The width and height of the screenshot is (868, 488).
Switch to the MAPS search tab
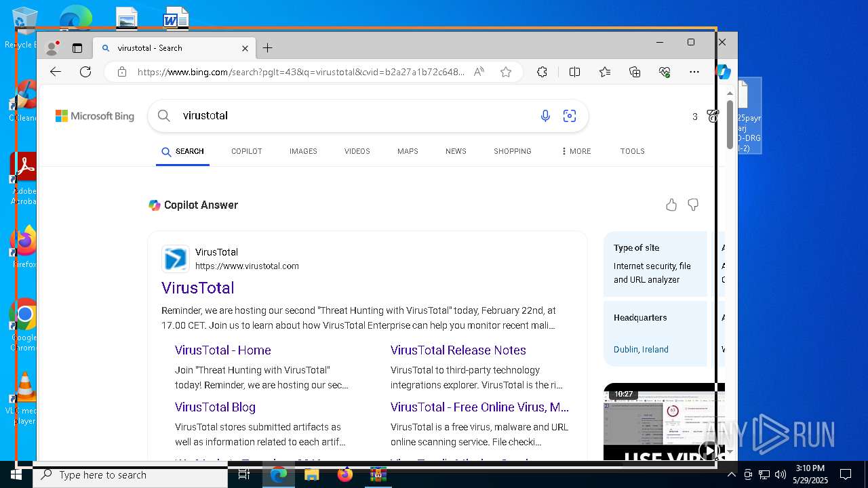(x=408, y=151)
